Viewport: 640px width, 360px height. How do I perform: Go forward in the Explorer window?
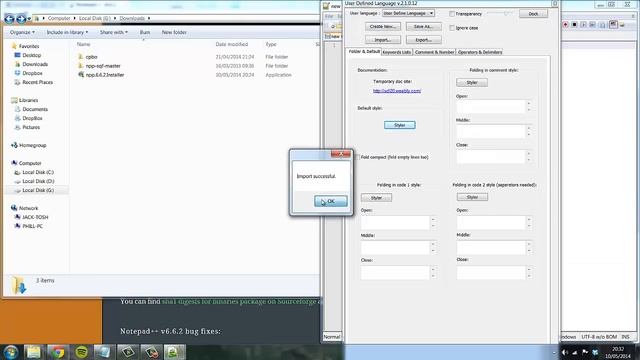(20, 18)
